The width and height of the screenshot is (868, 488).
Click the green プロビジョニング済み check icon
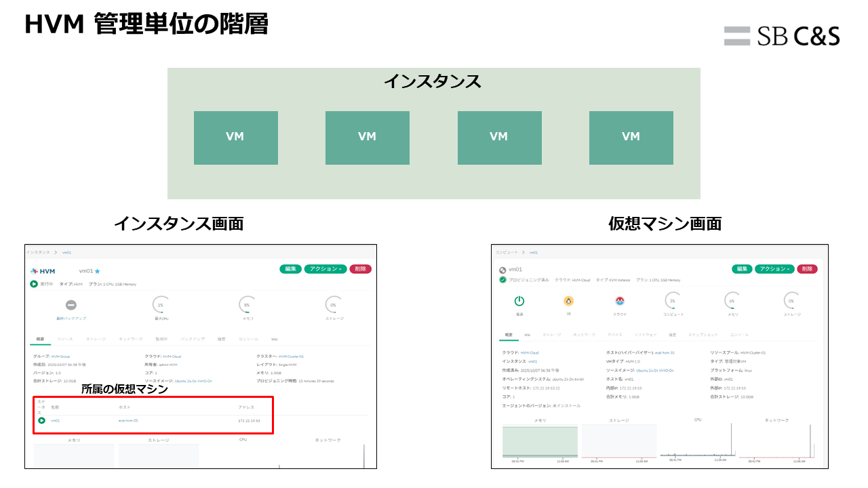pyautogui.click(x=502, y=280)
